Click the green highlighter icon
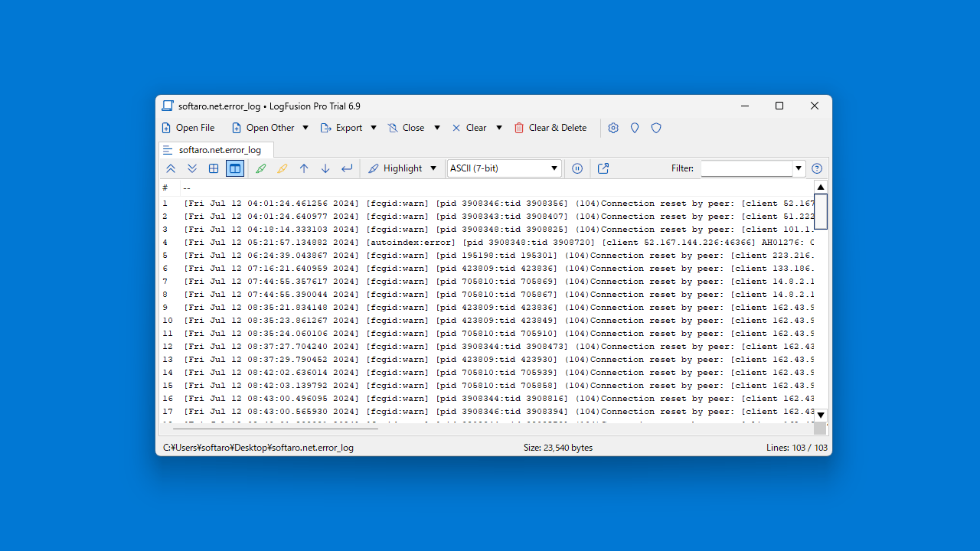 pyautogui.click(x=261, y=168)
